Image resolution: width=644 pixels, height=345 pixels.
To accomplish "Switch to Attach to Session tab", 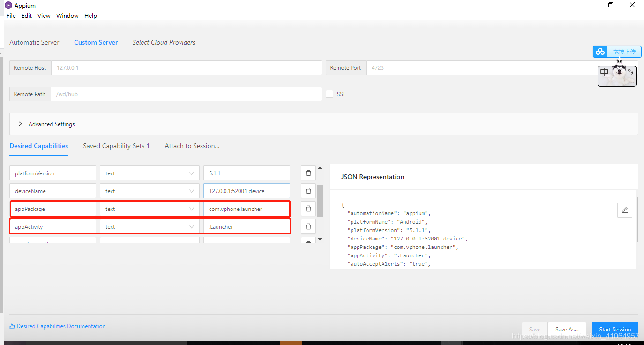I will pyautogui.click(x=192, y=146).
